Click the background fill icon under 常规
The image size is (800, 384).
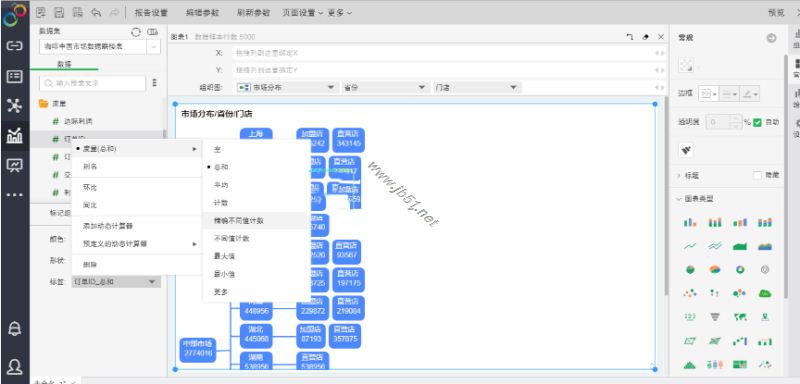(x=686, y=65)
